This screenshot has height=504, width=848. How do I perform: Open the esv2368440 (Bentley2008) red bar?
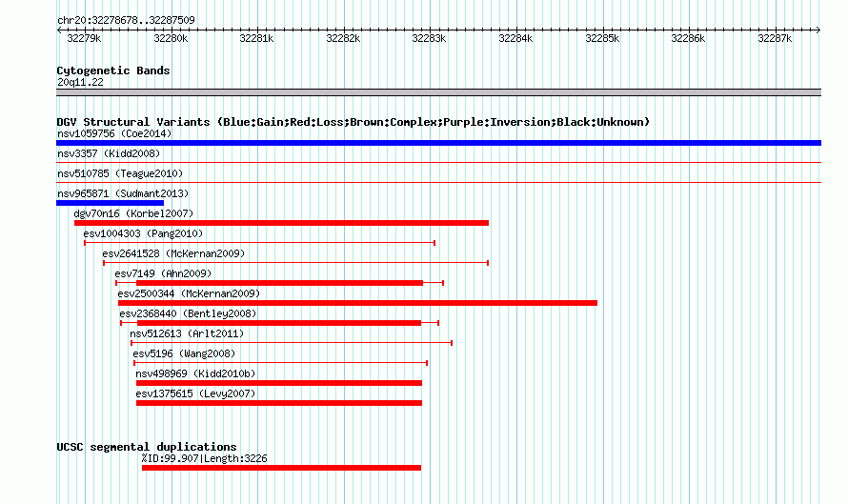(x=279, y=323)
